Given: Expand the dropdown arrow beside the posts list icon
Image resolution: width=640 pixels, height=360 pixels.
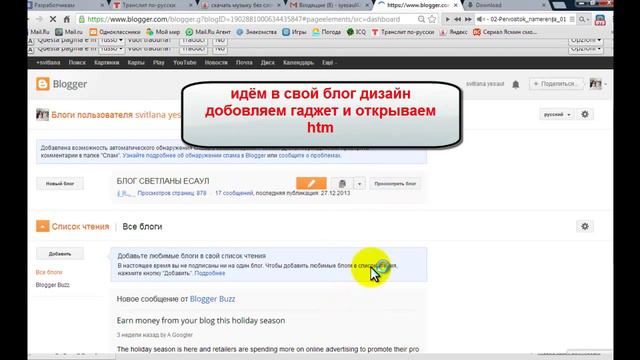Looking at the screenshot, I should click(360, 184).
